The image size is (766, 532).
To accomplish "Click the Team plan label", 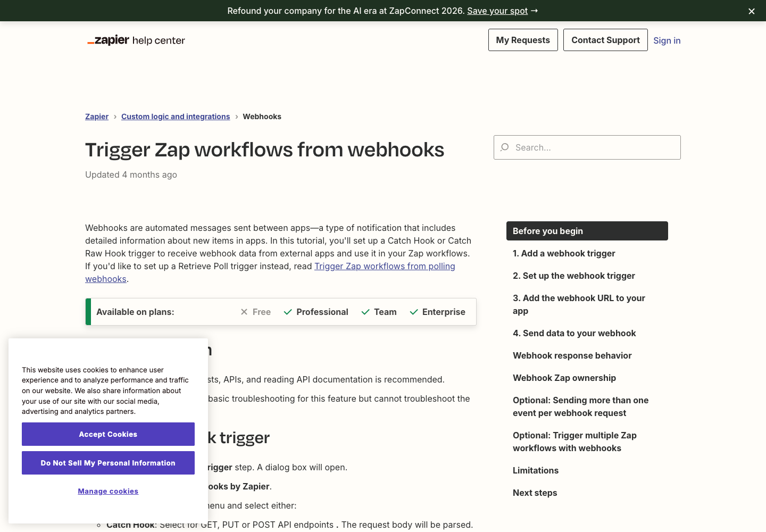I will tap(385, 312).
